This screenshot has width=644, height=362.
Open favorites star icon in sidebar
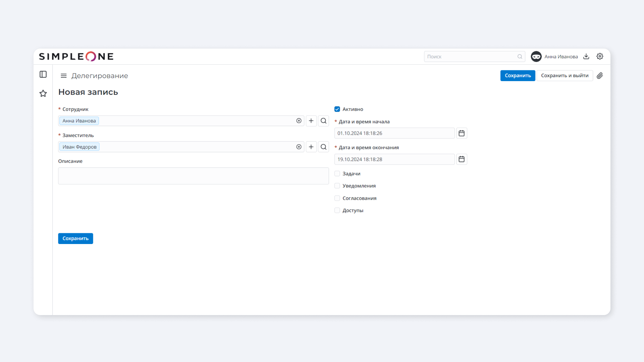43,94
